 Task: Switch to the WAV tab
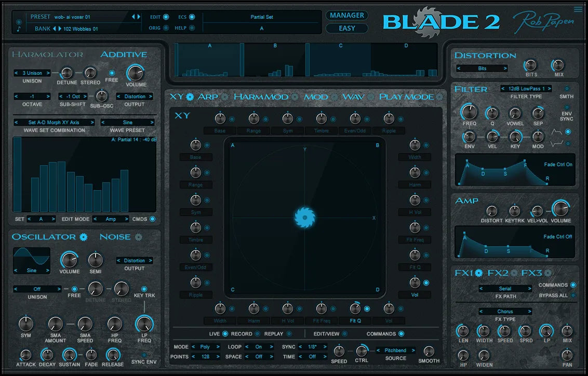pos(353,97)
